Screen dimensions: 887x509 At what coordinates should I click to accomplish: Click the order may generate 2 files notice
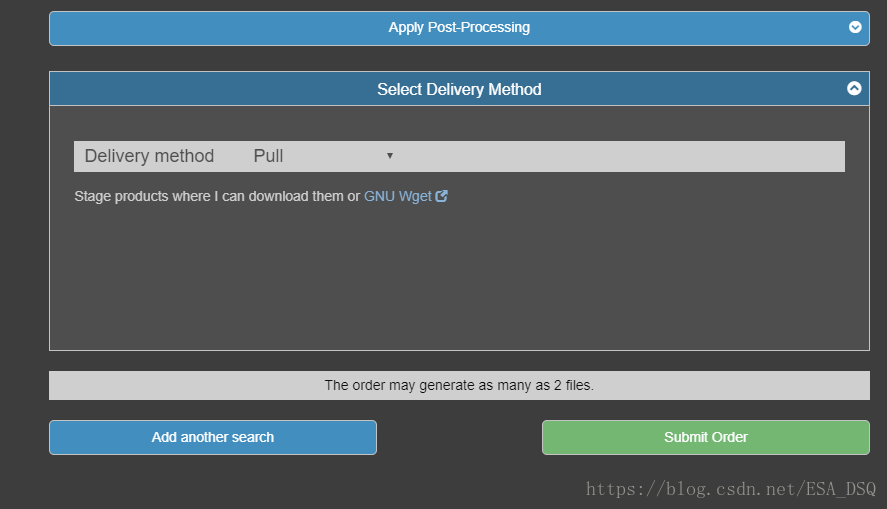tap(459, 385)
